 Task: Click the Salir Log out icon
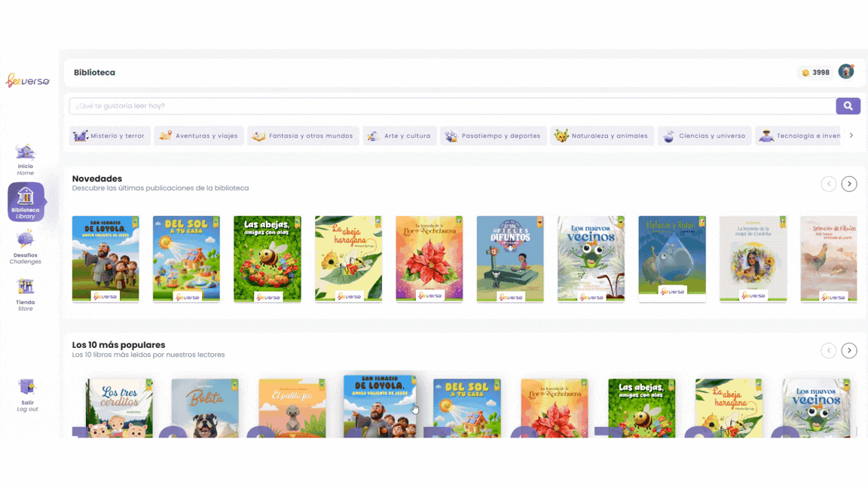click(27, 395)
